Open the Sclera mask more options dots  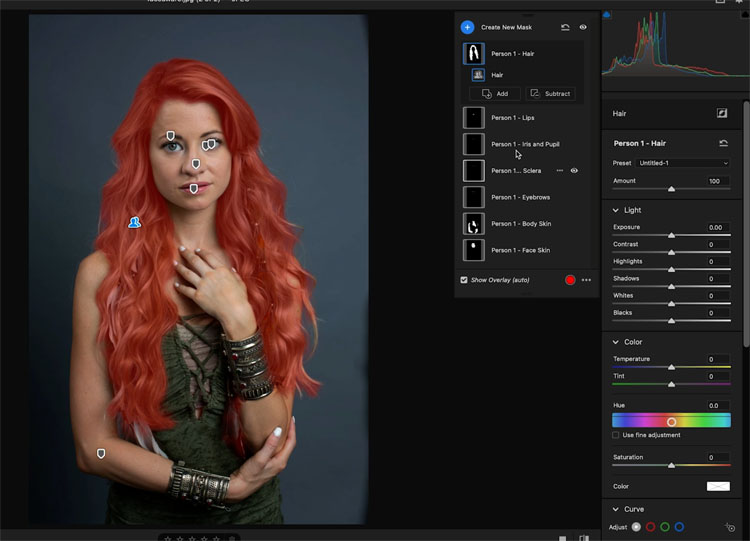coord(560,171)
